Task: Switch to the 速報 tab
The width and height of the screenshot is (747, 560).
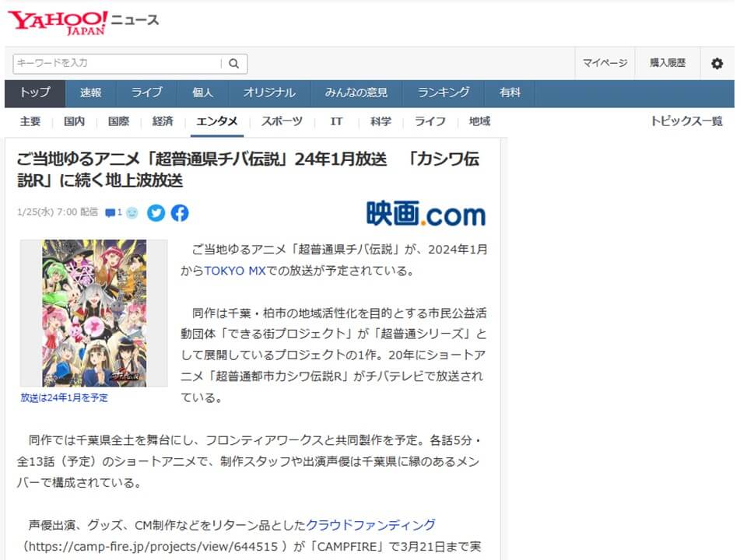Action: [x=90, y=93]
